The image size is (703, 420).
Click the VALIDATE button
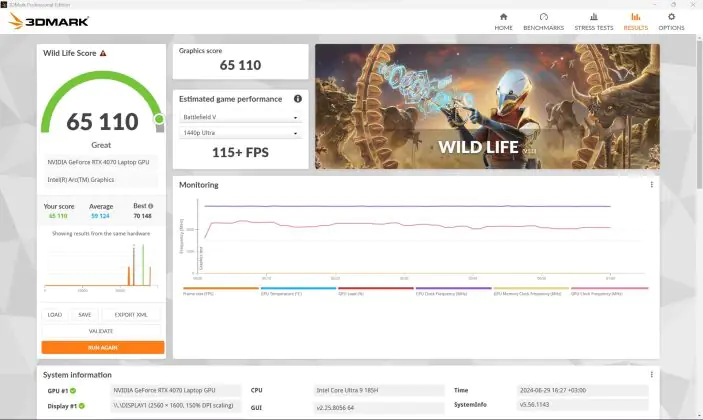point(101,331)
